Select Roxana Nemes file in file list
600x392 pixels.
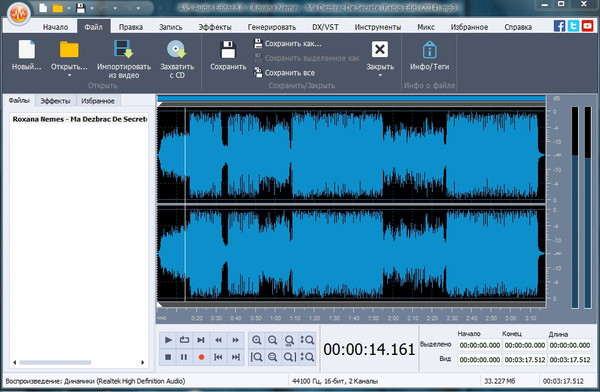80,119
